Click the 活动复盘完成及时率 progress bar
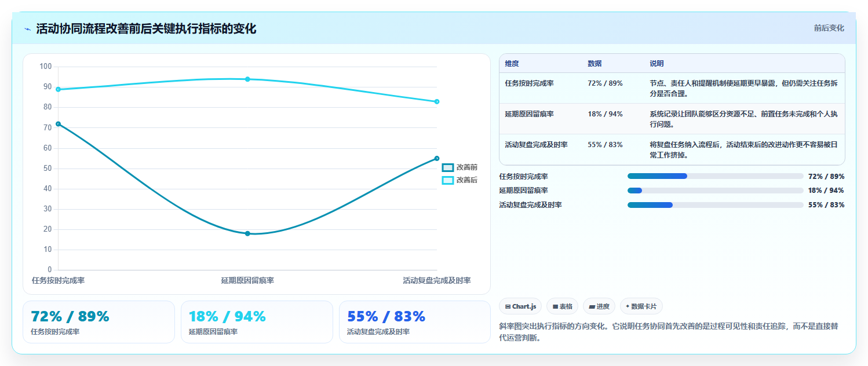This screenshot has height=366, width=868. [715, 205]
